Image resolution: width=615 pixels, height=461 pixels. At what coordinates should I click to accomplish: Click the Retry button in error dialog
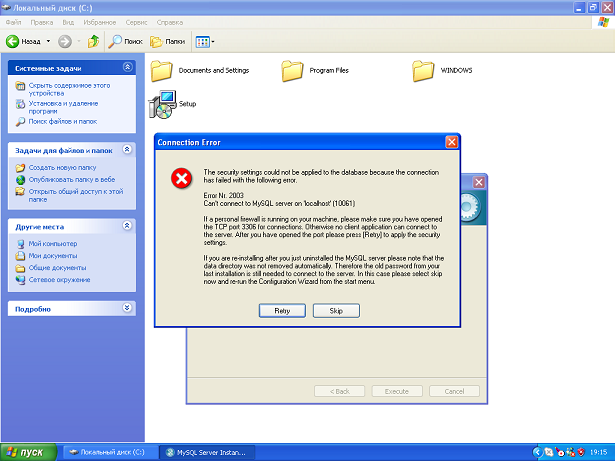(x=282, y=311)
